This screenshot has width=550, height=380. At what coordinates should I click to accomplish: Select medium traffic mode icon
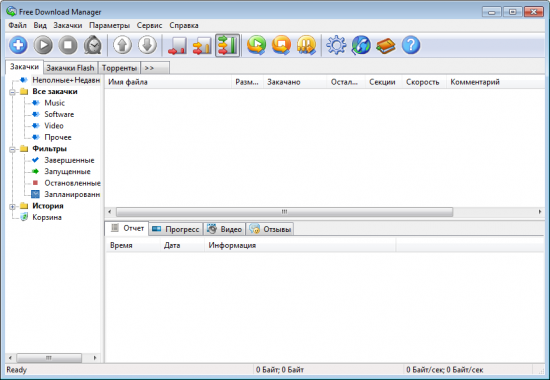point(202,45)
